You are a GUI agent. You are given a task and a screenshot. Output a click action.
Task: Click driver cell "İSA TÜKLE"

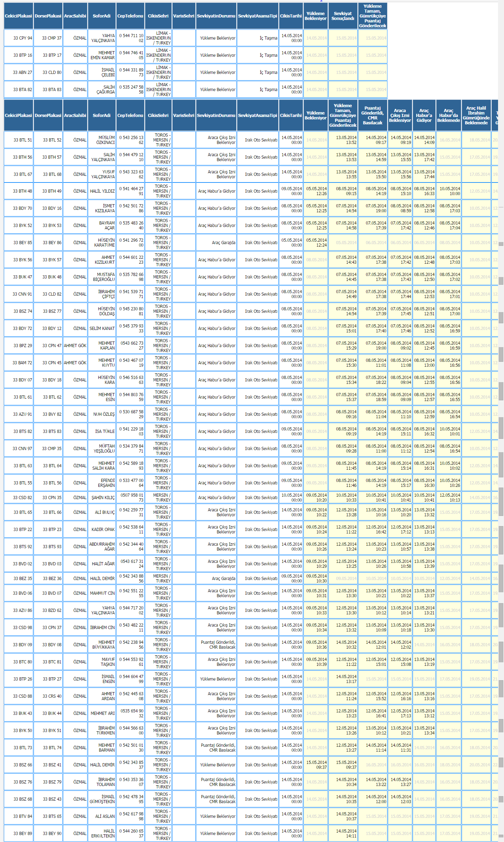[x=101, y=431]
